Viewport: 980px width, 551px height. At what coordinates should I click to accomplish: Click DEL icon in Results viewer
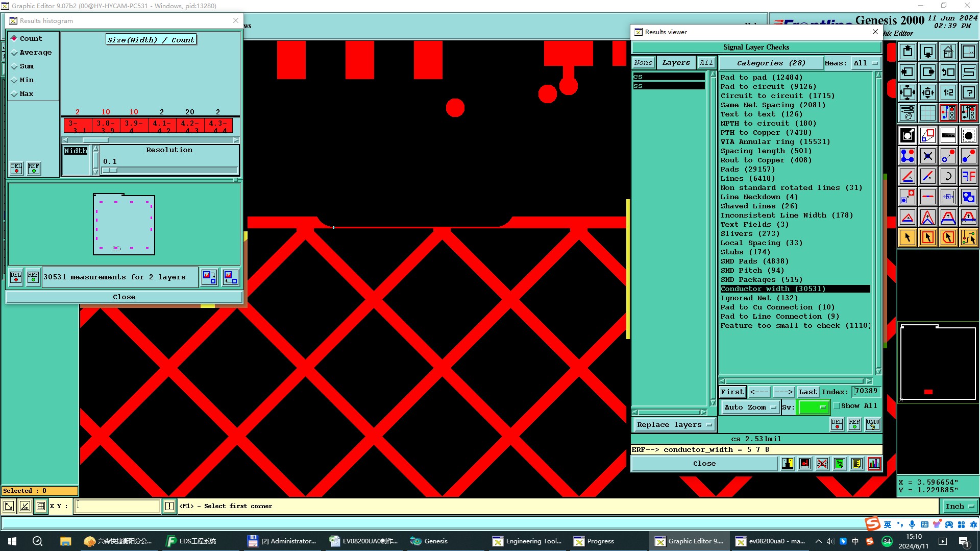[x=837, y=424]
